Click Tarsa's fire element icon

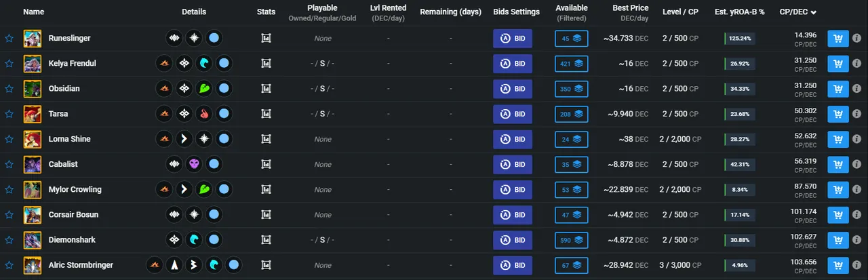(x=204, y=114)
